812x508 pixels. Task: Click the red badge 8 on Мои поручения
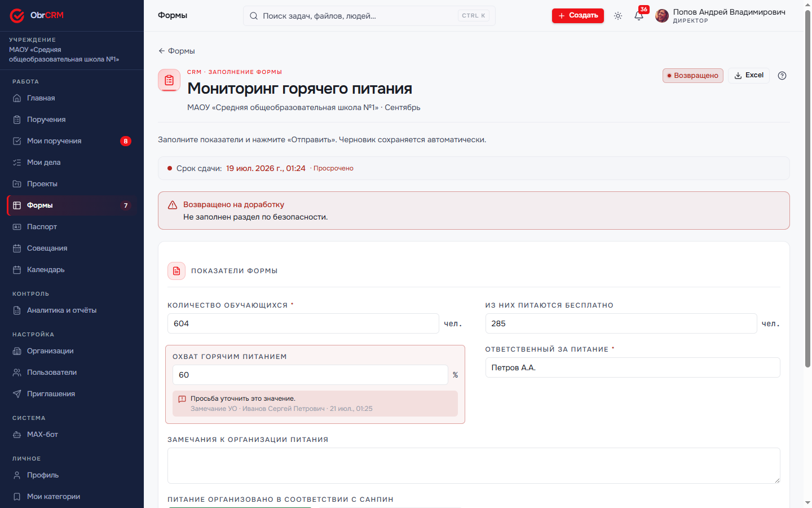pyautogui.click(x=126, y=141)
